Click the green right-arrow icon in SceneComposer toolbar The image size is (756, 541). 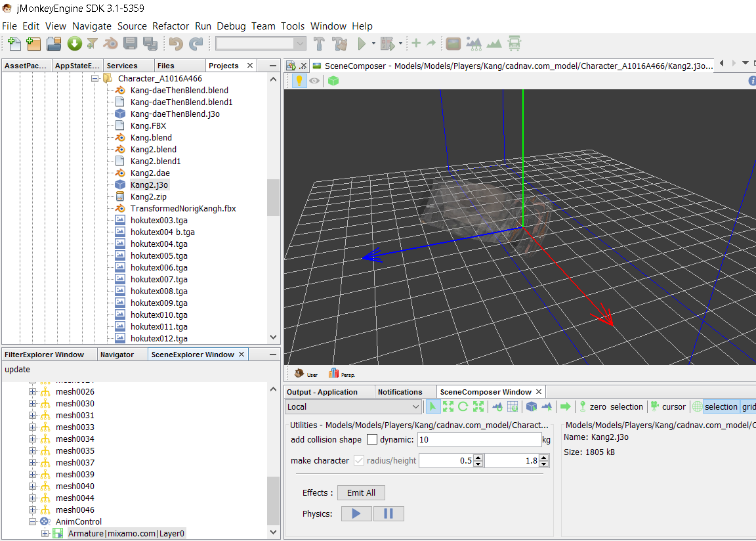click(x=565, y=406)
